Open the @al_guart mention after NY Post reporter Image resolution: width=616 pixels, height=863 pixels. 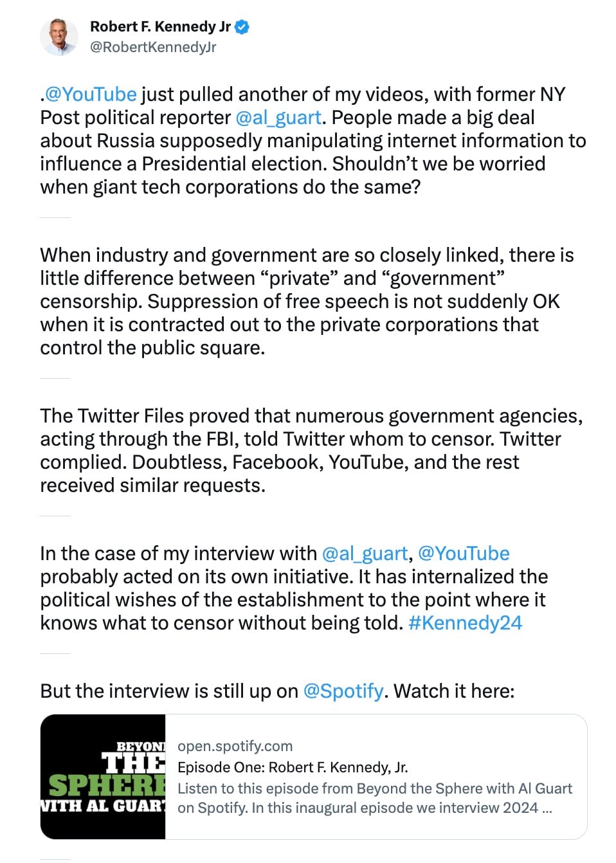(x=278, y=118)
